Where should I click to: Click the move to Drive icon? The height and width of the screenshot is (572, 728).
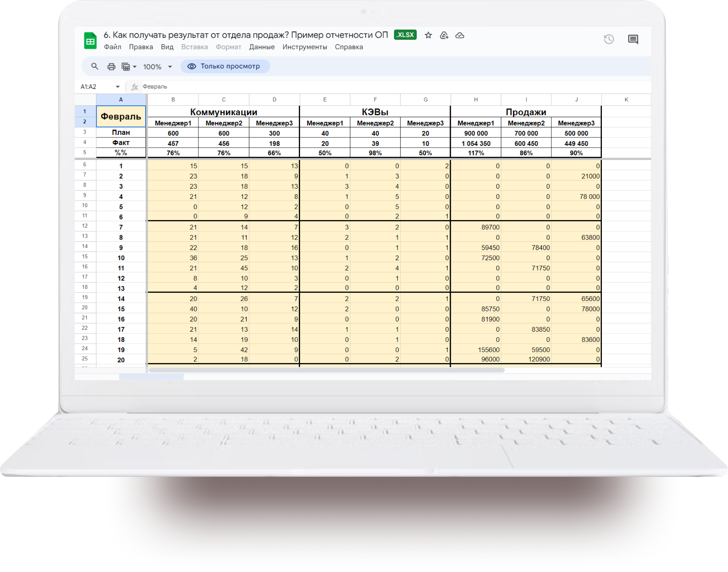pos(444,35)
